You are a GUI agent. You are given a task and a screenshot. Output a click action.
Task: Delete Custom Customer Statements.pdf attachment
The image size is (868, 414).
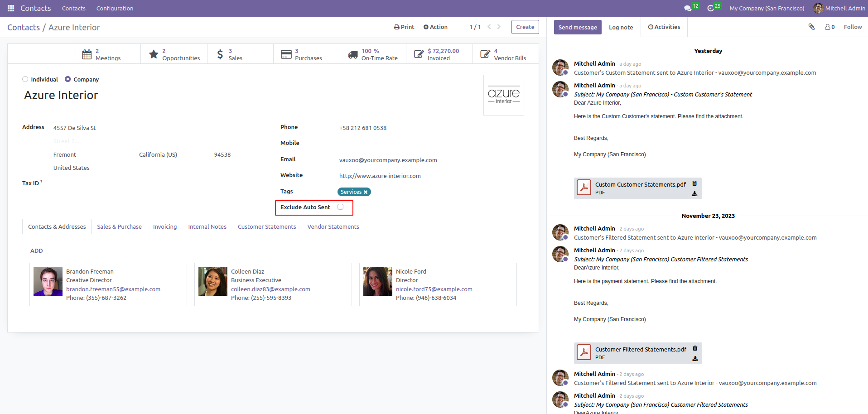click(694, 183)
